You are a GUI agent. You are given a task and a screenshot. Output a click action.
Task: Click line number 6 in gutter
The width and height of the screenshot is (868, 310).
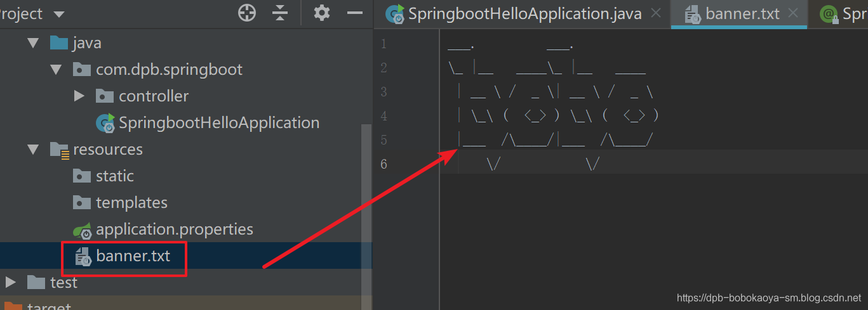pos(383,164)
